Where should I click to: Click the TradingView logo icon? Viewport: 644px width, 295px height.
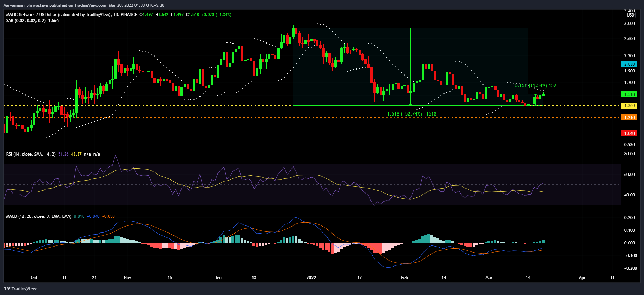click(x=7, y=289)
